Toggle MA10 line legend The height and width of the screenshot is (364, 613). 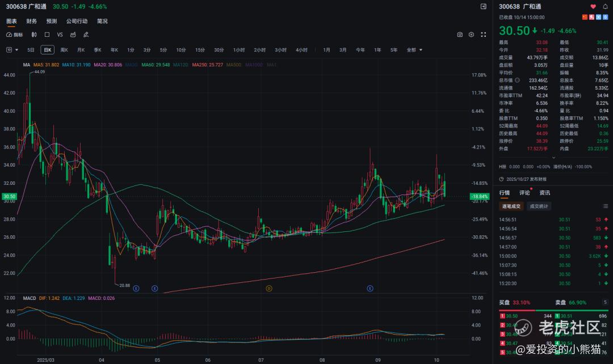point(76,65)
